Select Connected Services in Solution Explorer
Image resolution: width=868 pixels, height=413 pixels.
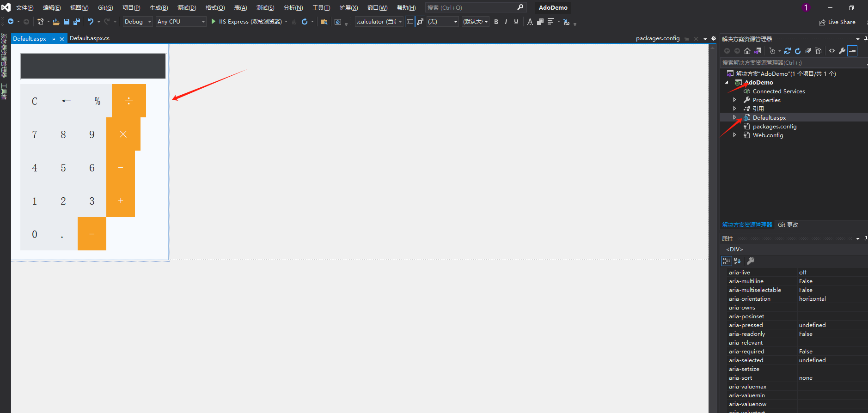(779, 91)
